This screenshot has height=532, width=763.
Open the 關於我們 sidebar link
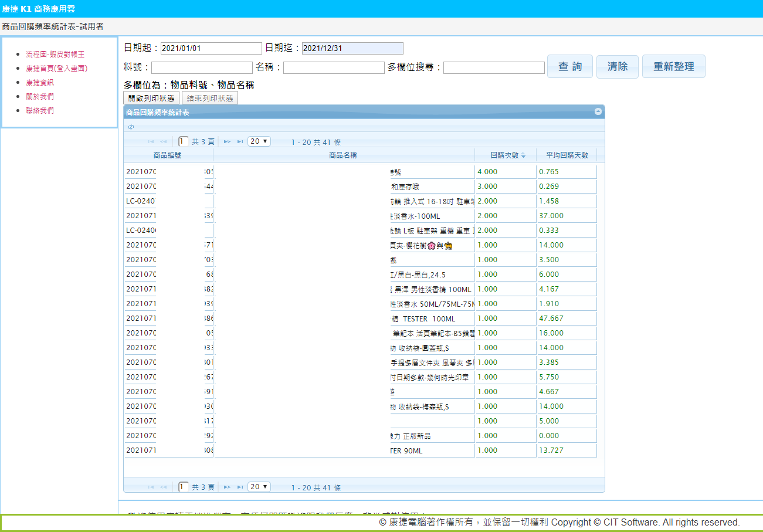40,96
